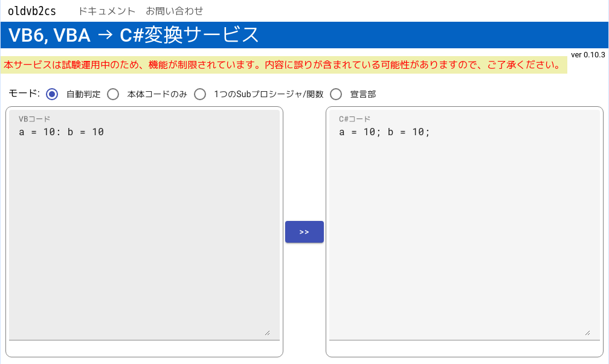This screenshot has height=364, width=609.
Task: Click the converted C# code line
Action: tap(385, 132)
